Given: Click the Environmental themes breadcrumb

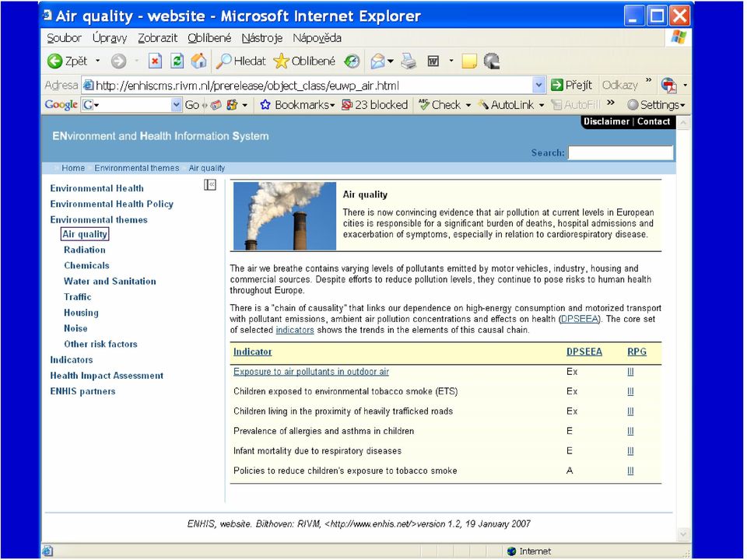Looking at the screenshot, I should [x=137, y=168].
